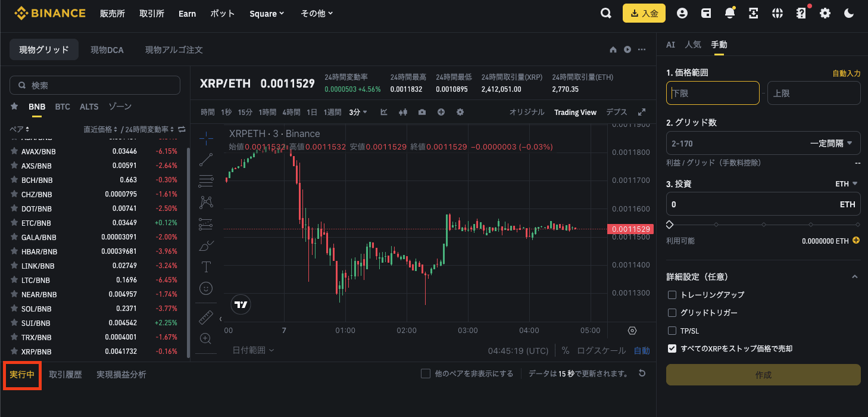Select the Fibonacci lines tool
The width and height of the screenshot is (868, 417).
point(206,181)
